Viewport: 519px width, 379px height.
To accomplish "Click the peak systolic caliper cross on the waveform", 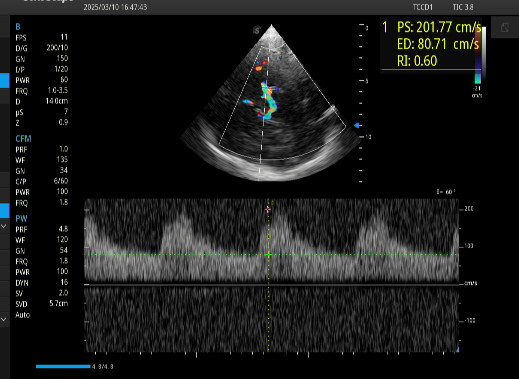I will coord(268,209).
